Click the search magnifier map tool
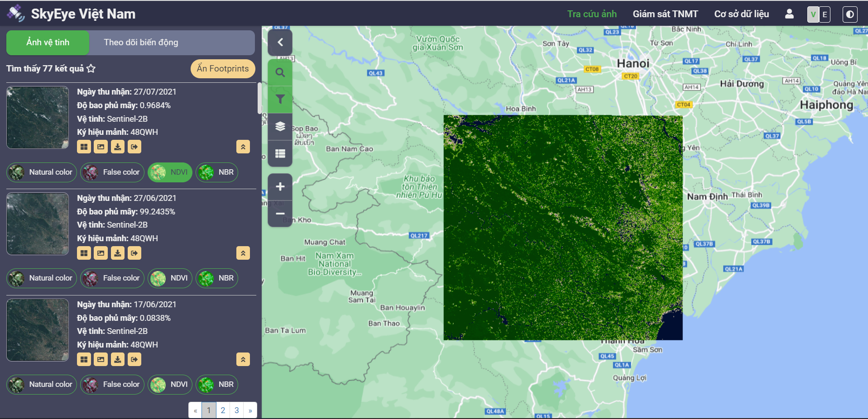Screen dimensions: 868x419 coord(280,72)
